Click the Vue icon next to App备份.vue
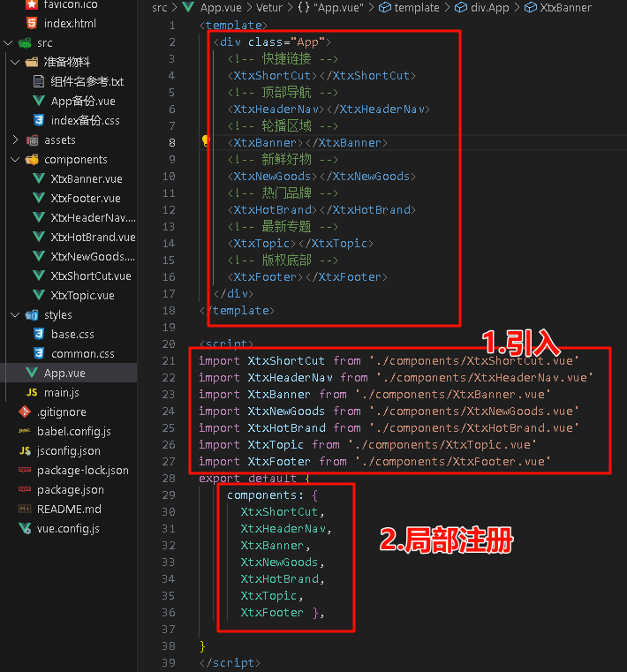Image resolution: width=627 pixels, height=672 pixels. [39, 102]
